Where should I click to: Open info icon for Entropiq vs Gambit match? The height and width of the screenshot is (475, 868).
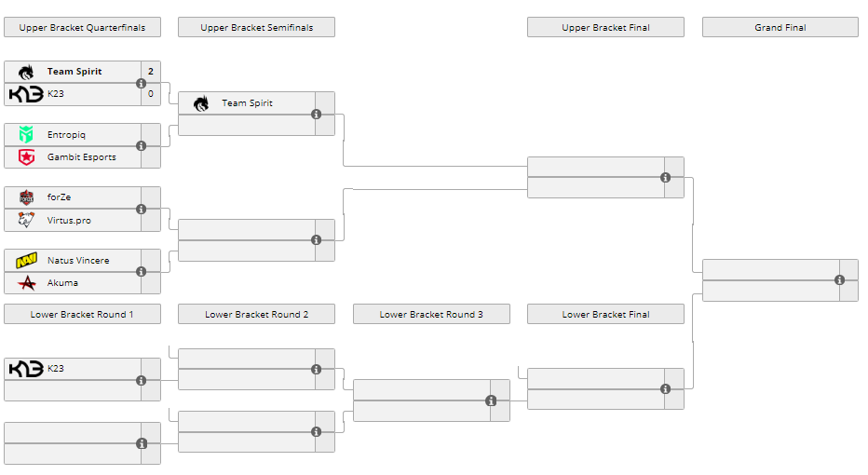tap(142, 146)
